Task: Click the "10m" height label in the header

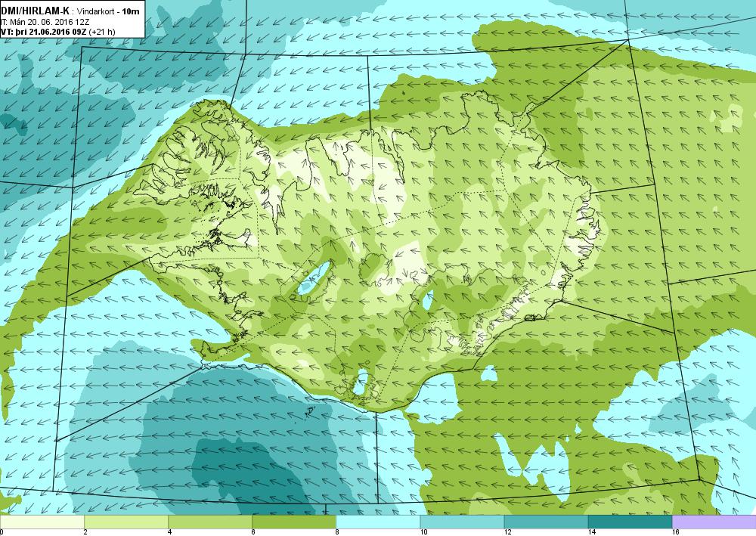Action: (131, 11)
